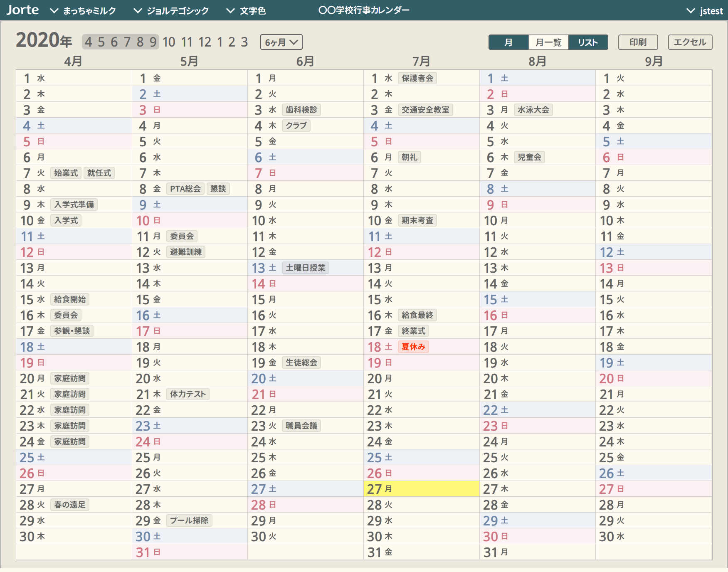Open the 水泳大会 event on August 3

533,110
